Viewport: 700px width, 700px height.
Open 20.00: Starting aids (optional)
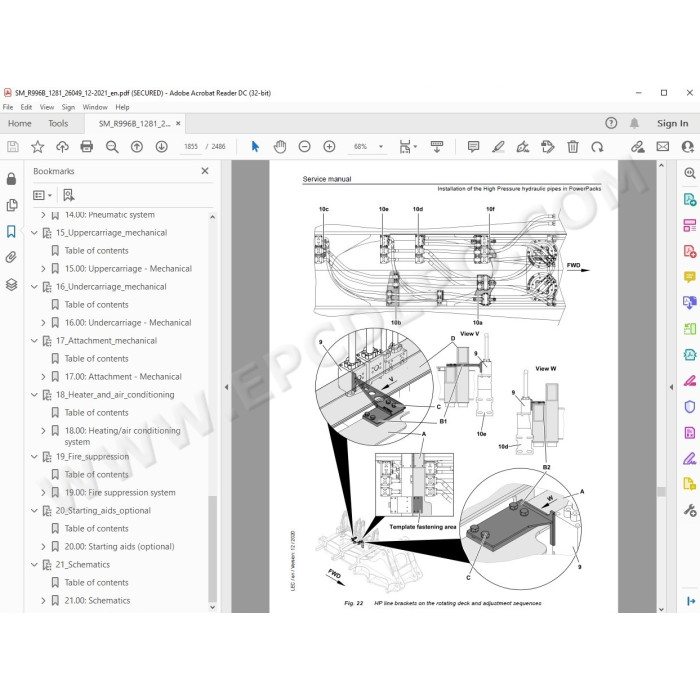[x=119, y=546]
